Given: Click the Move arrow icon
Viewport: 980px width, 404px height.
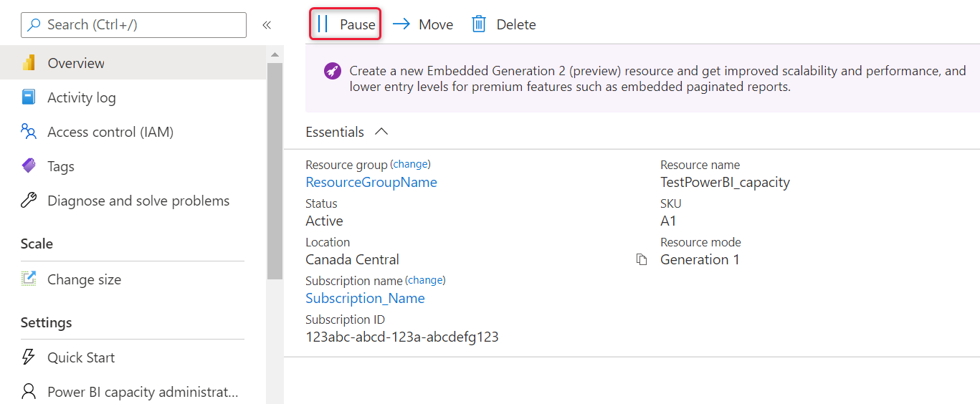Looking at the screenshot, I should [x=401, y=24].
